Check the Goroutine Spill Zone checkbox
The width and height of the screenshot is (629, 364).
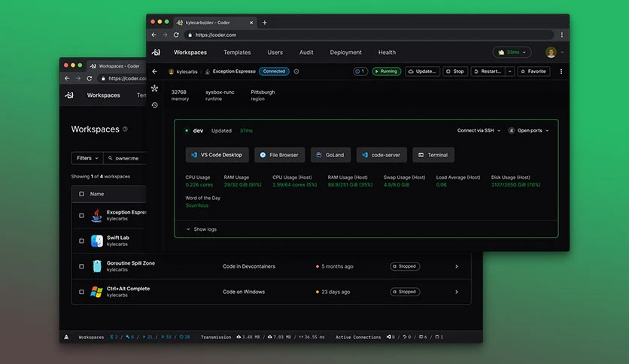81,266
